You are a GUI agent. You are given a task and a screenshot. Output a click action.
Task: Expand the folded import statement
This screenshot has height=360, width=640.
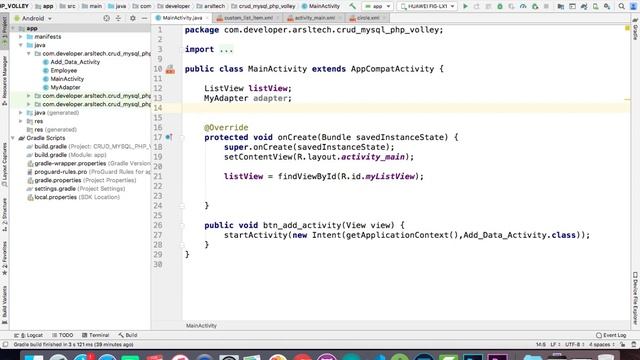click(x=226, y=49)
